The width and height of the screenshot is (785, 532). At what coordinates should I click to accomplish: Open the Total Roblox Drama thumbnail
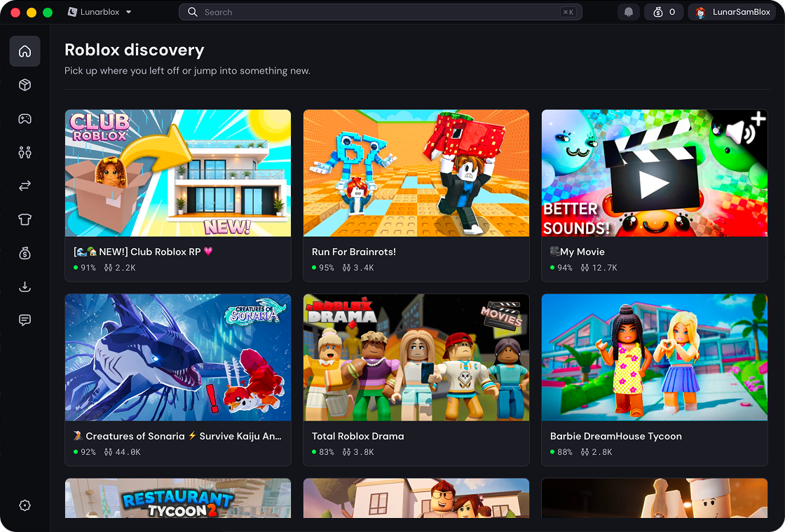416,357
